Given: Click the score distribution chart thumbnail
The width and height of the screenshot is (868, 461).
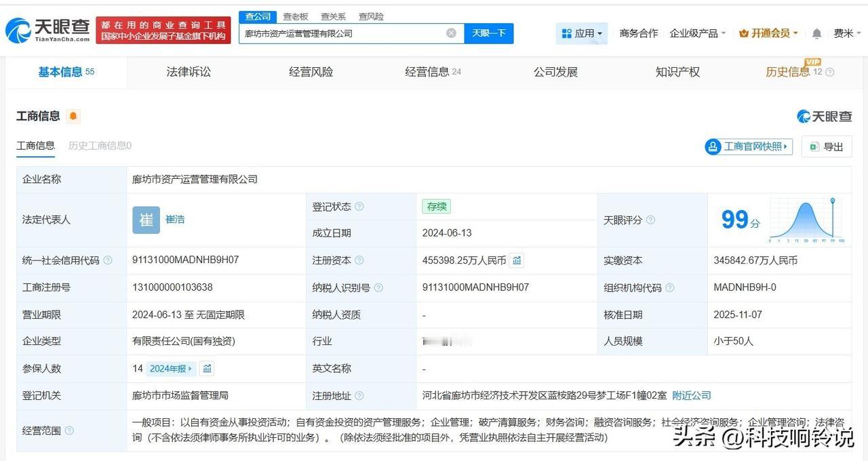Looking at the screenshot, I should pyautogui.click(x=806, y=220).
